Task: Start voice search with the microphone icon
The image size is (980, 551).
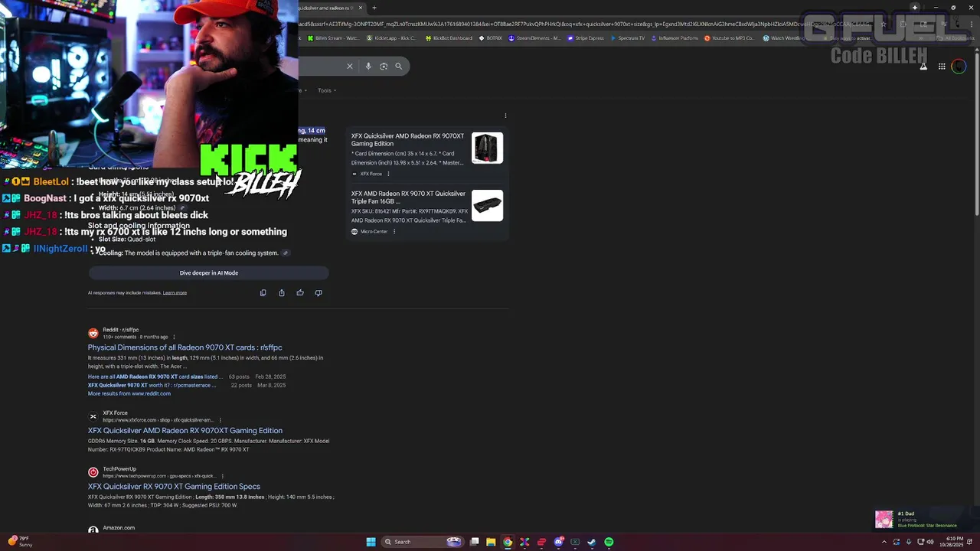Action: [x=368, y=67]
